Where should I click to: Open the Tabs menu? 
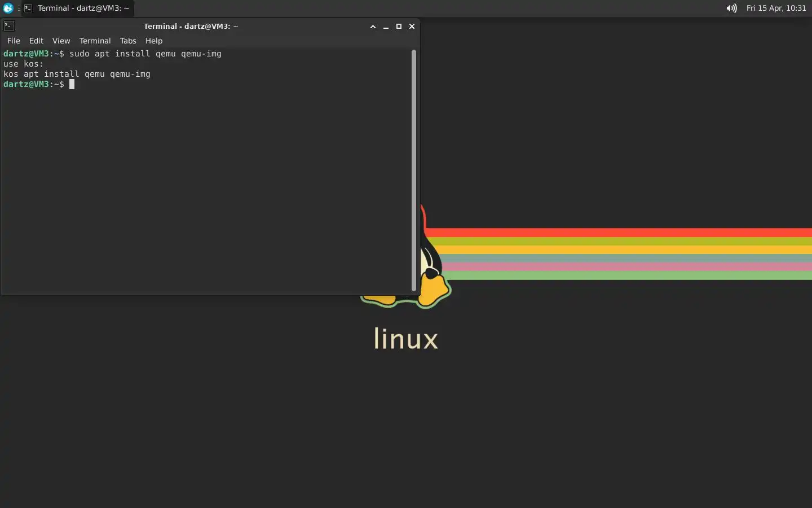point(128,41)
